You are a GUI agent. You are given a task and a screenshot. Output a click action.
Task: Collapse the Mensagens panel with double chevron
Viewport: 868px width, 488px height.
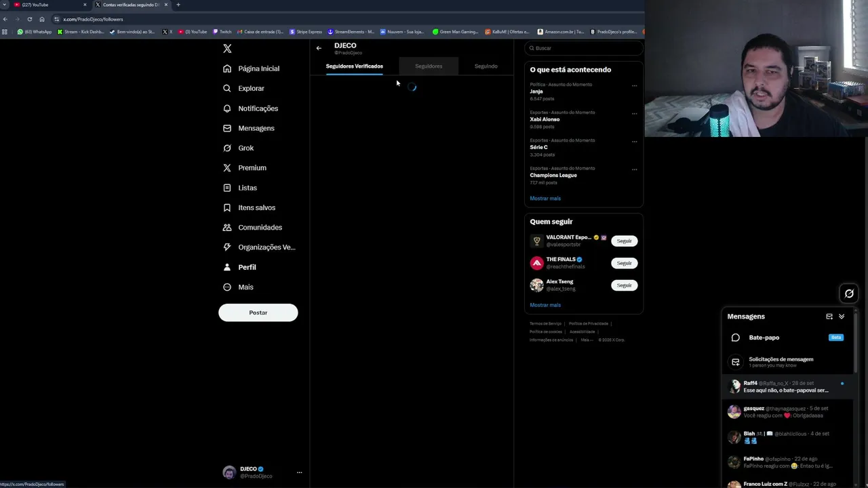842,317
